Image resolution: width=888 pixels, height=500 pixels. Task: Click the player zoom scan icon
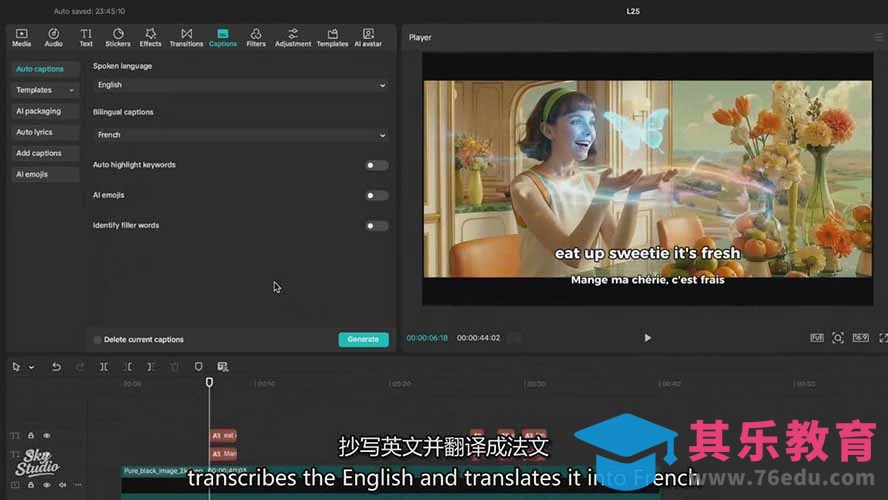pyautogui.click(x=838, y=338)
